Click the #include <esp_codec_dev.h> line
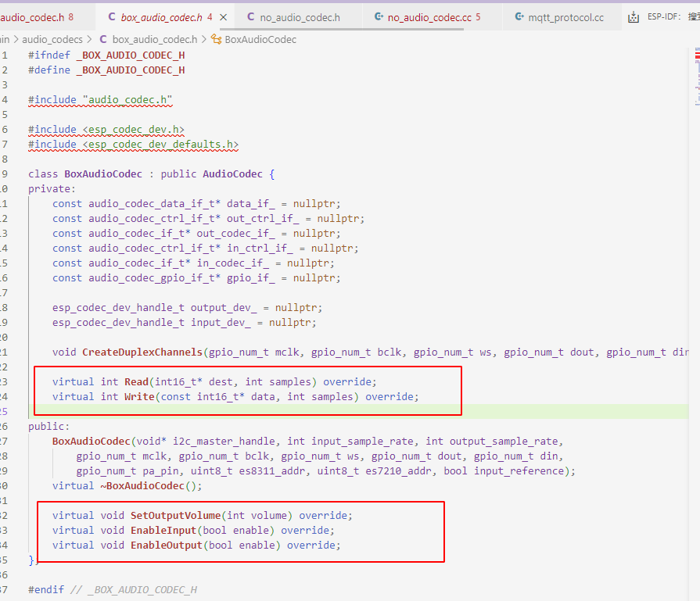The width and height of the screenshot is (700, 601). (106, 130)
